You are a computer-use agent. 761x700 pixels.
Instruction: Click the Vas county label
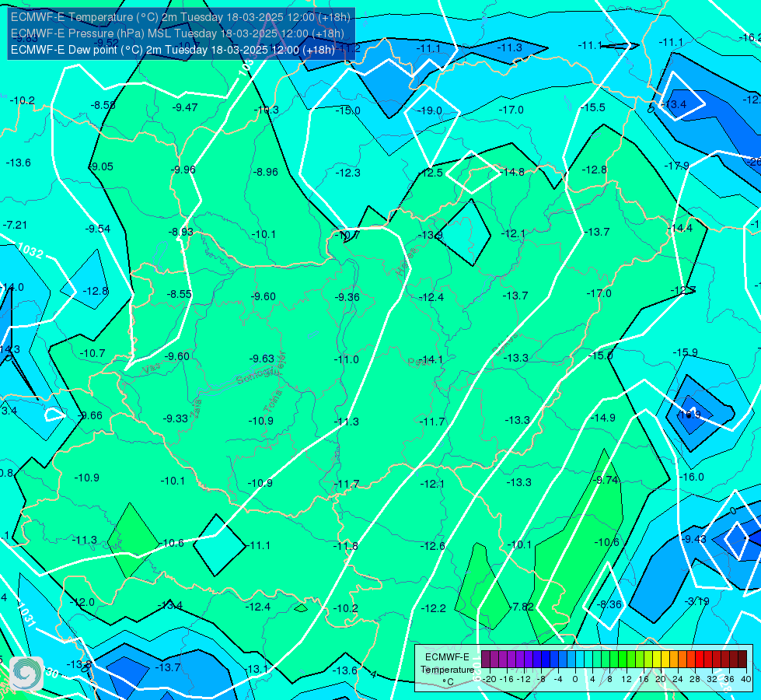click(x=151, y=369)
